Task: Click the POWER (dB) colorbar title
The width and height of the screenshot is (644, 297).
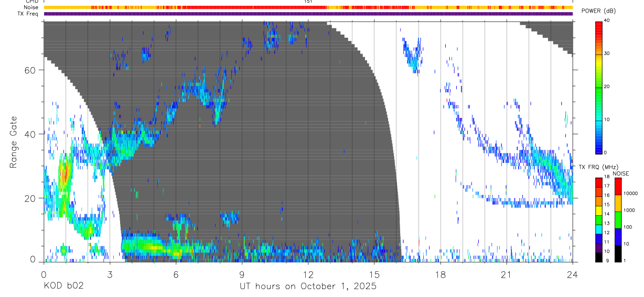Action: pyautogui.click(x=598, y=11)
